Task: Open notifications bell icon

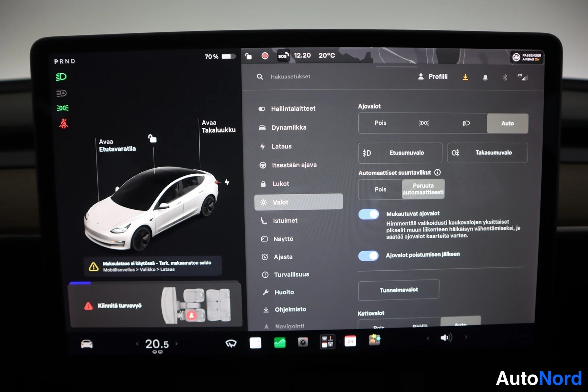Action: click(485, 78)
